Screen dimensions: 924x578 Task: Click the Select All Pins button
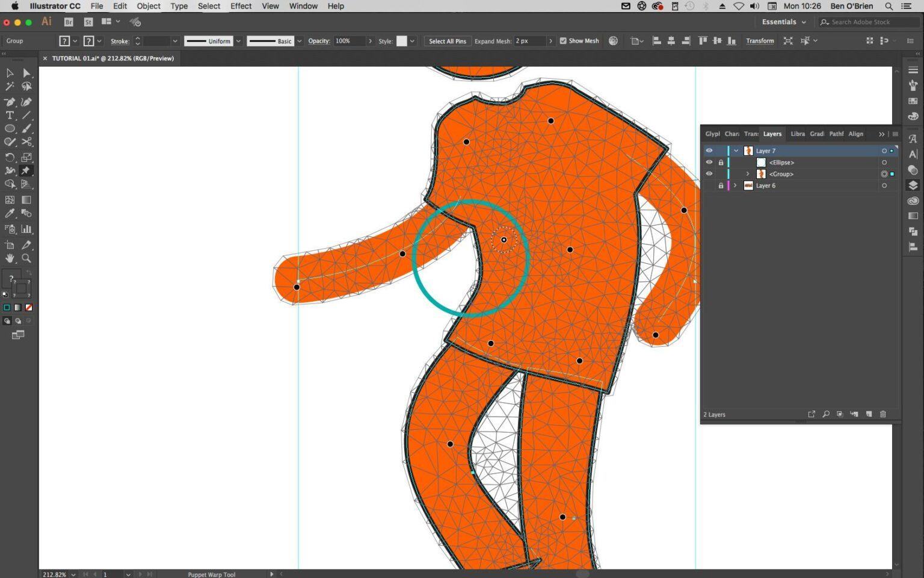tap(448, 41)
